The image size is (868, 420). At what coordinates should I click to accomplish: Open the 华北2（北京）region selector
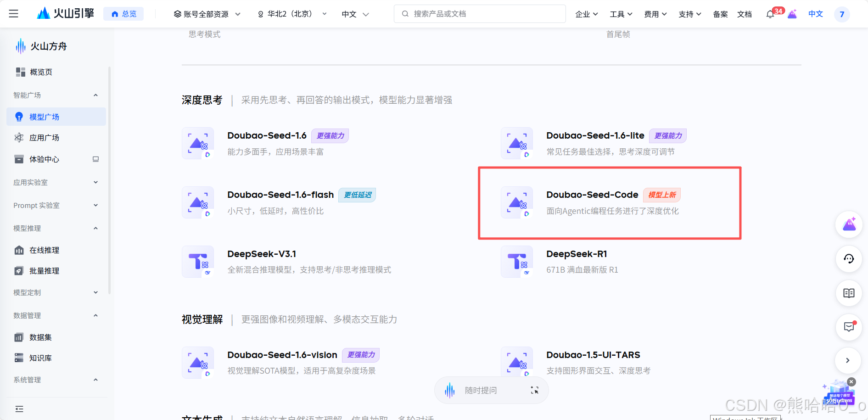292,14
